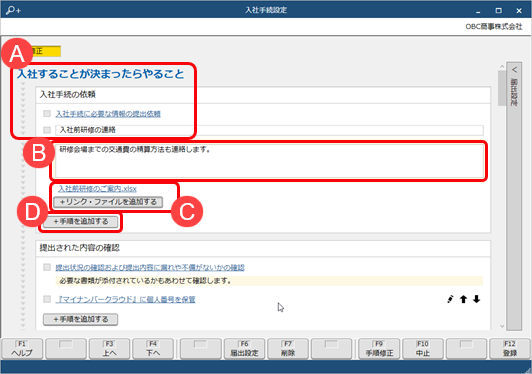
Task: Click the 届出設定 vertical side tab
Action: [x=514, y=196]
